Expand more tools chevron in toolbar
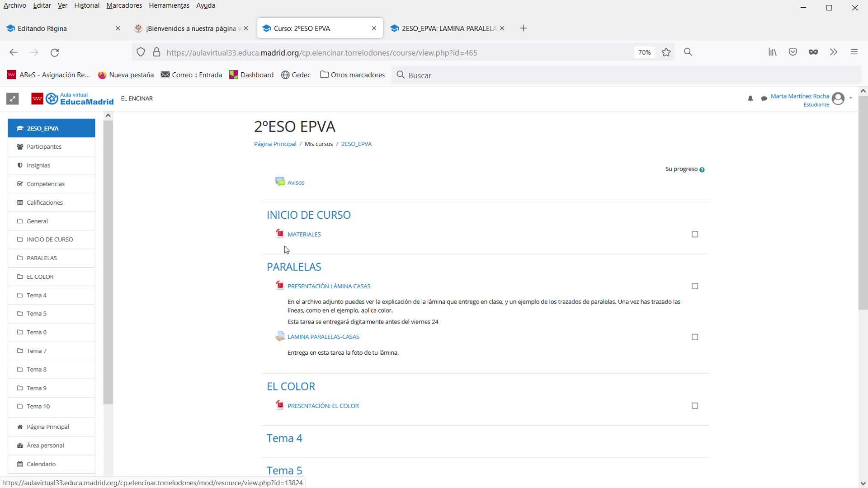The height and width of the screenshot is (488, 868). click(833, 52)
